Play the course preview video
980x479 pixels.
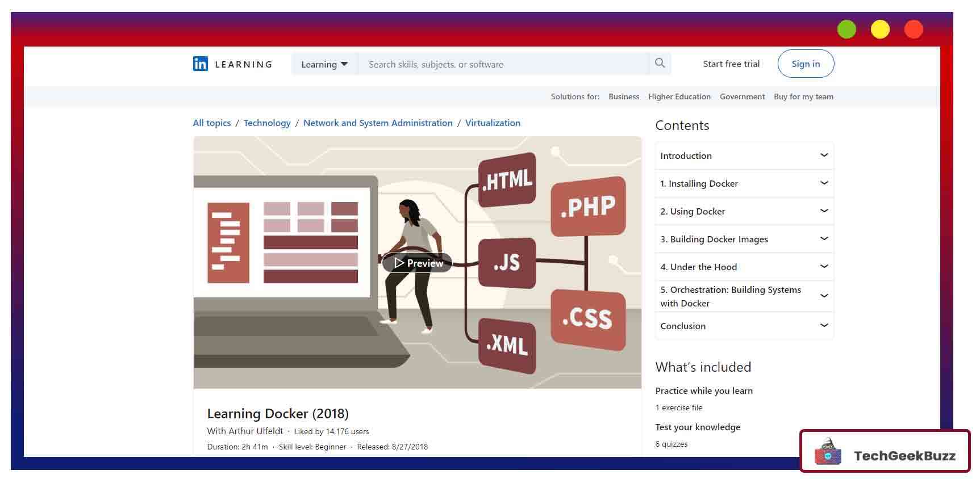point(418,263)
